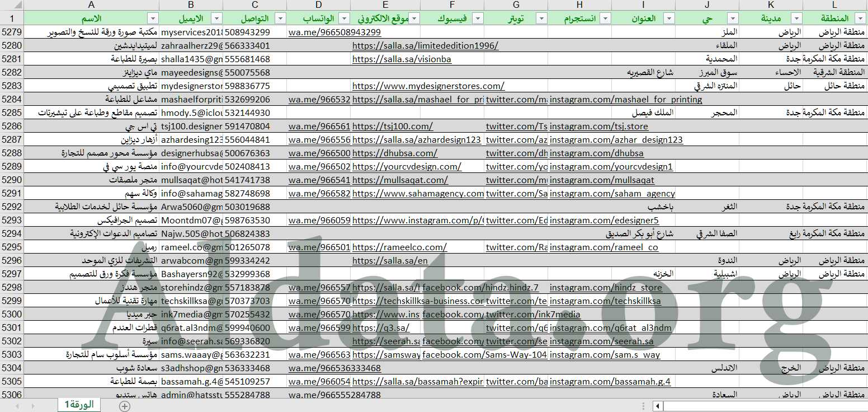Open the filter dropdown for موقع الالكتروني column
The width and height of the screenshot is (868, 412).
414,18
